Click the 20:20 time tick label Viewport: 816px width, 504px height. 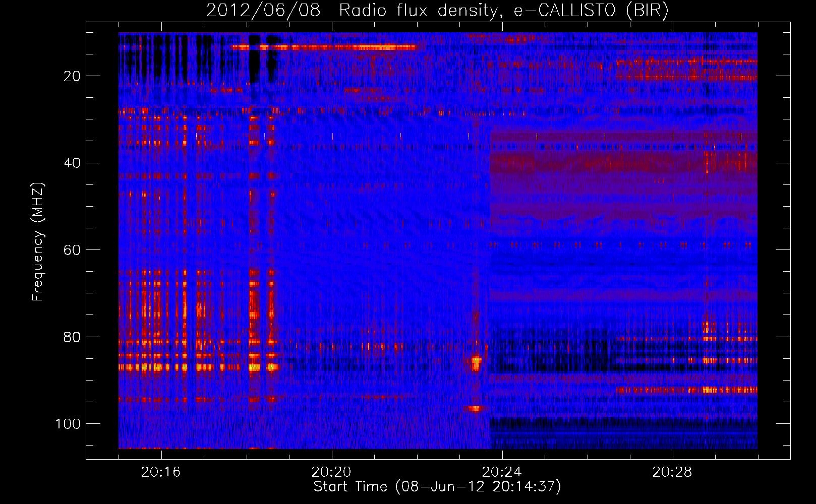click(331, 472)
